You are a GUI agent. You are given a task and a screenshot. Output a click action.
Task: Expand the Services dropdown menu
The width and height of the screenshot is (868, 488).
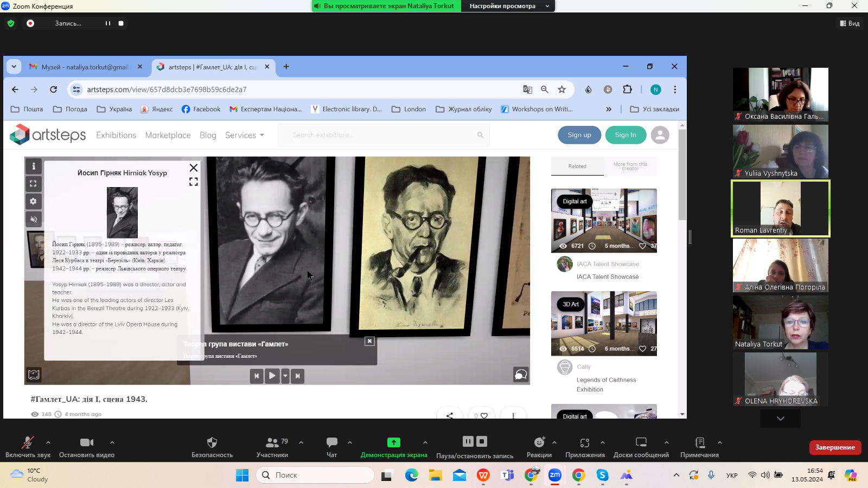(245, 135)
